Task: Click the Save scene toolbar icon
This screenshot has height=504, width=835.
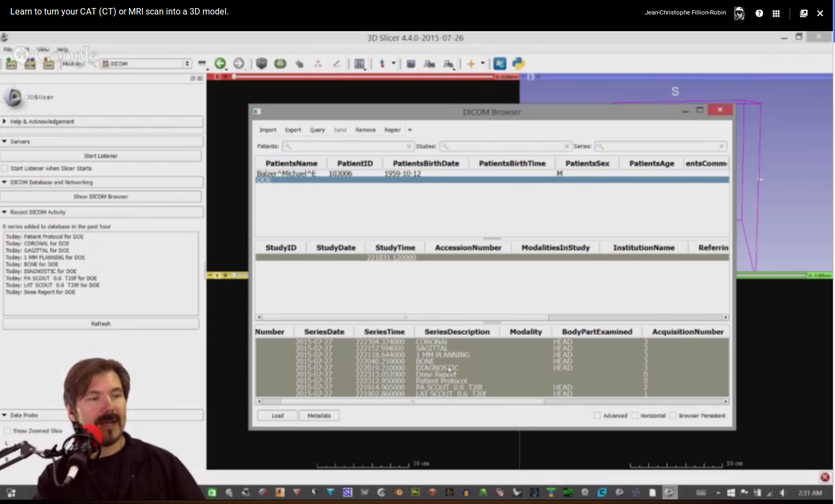Action: pyautogui.click(x=48, y=63)
